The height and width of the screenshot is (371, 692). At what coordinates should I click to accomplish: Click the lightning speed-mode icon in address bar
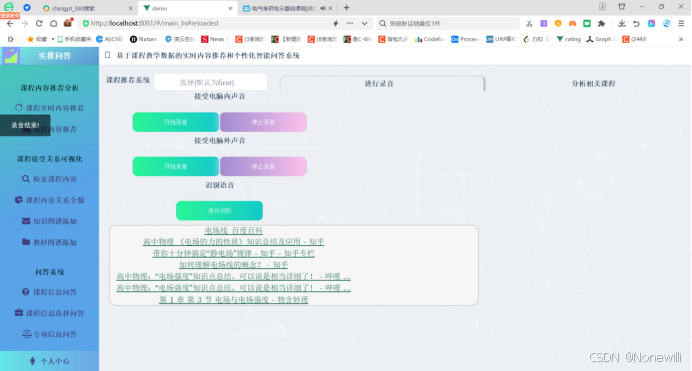(335, 23)
